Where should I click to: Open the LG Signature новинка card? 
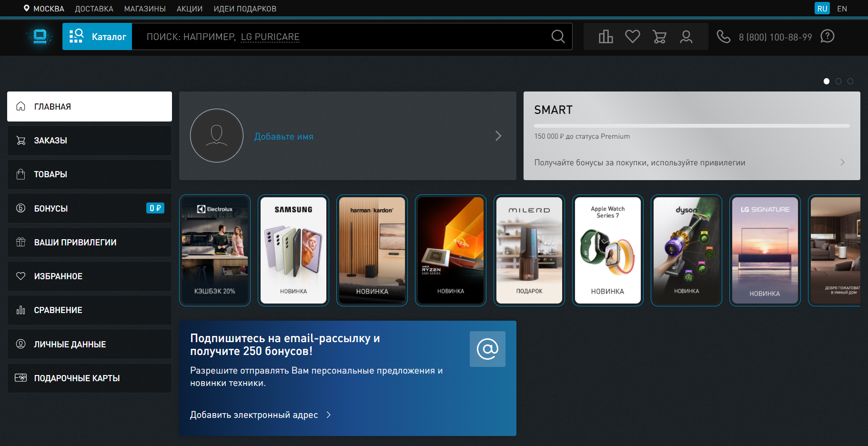[765, 250]
